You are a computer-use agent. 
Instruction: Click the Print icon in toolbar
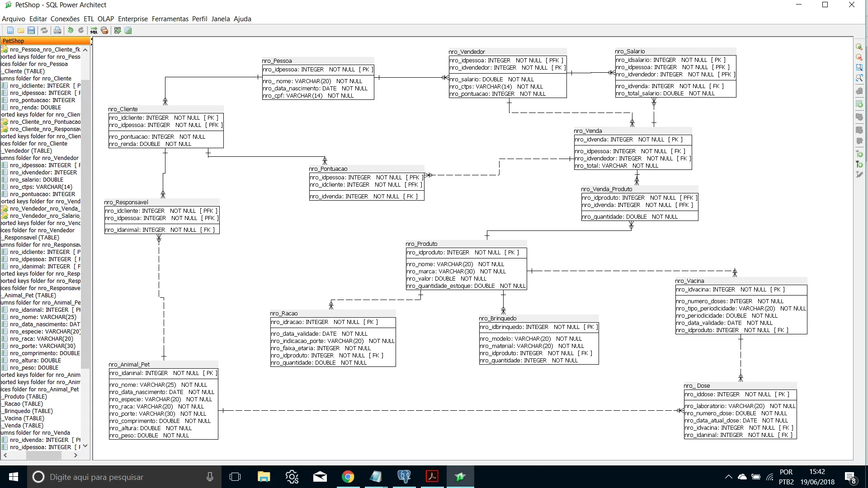(x=57, y=31)
